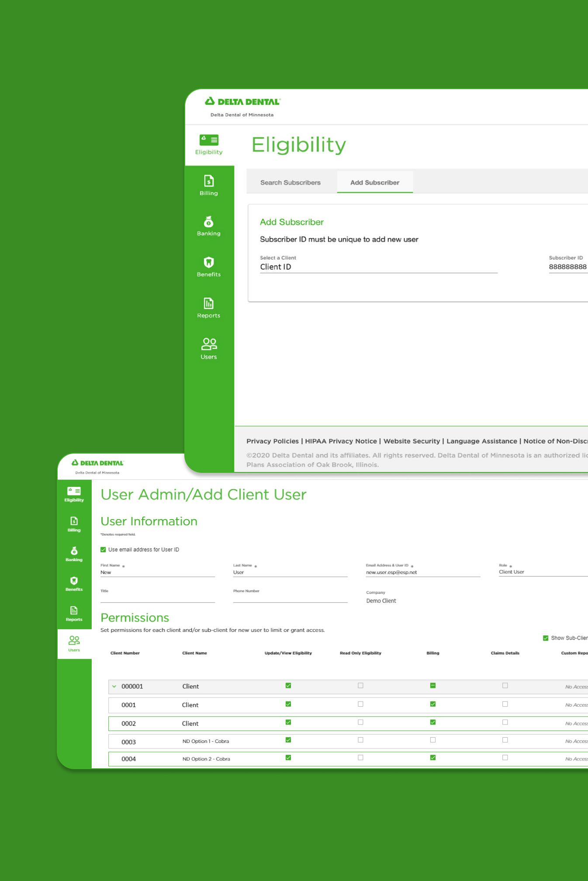Viewport: 588px width, 881px height.
Task: Collapse client 000001 row chevron
Action: (114, 686)
